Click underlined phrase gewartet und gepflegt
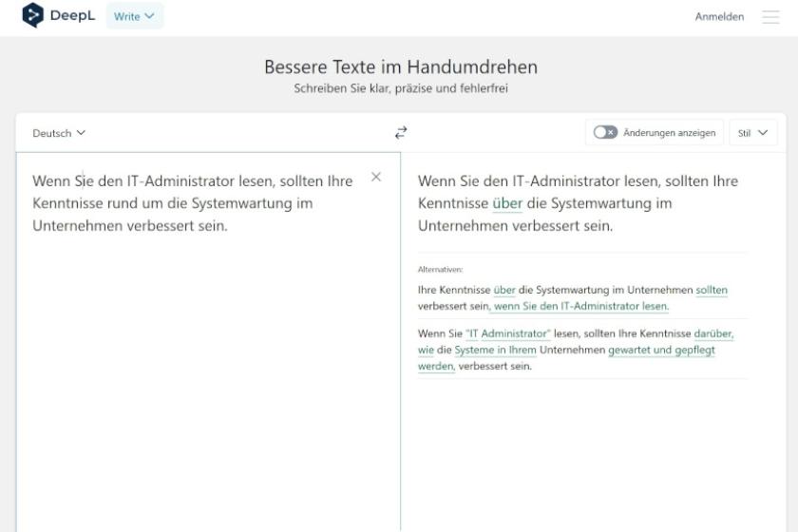Image resolution: width=798 pixels, height=532 pixels. 661,350
